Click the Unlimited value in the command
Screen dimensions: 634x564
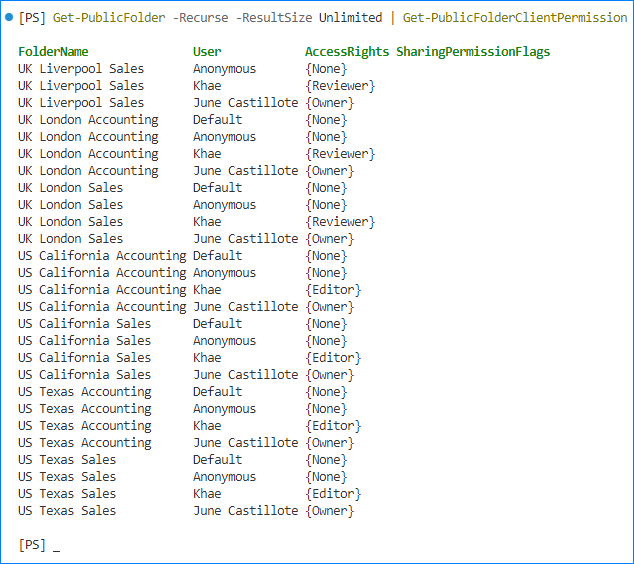(351, 18)
